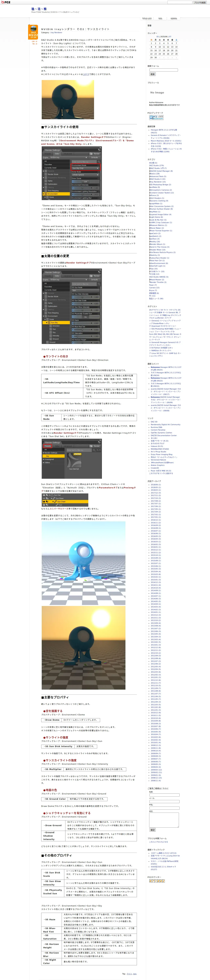
Task: Open the Sun-Sky properties Render Settings screenshot
Action: (x=72, y=307)
